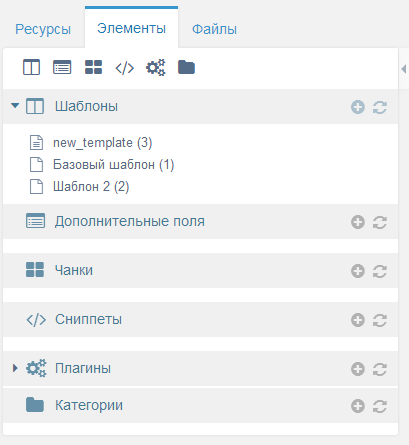This screenshot has width=409, height=445.
Task: Switch to the Файлы tab
Action: [x=214, y=29]
